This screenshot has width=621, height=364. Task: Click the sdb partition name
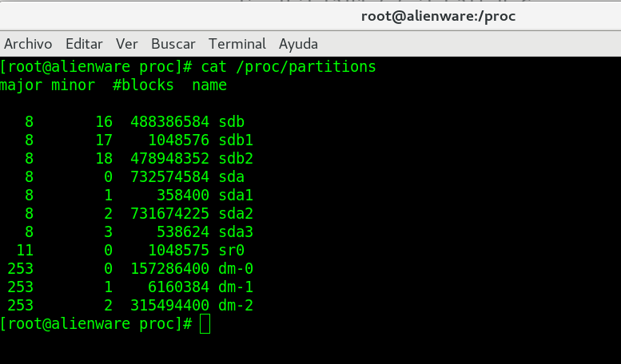(x=231, y=122)
